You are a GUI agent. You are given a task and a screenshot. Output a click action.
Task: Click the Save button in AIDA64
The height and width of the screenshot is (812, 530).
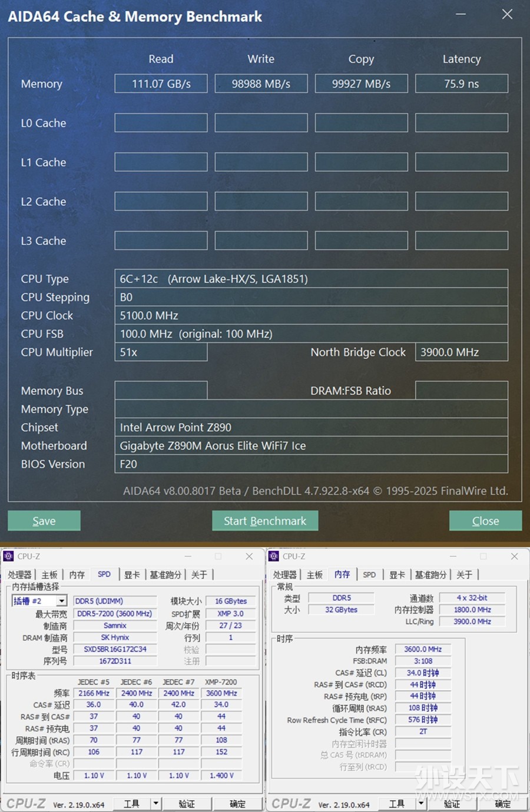[x=44, y=521]
